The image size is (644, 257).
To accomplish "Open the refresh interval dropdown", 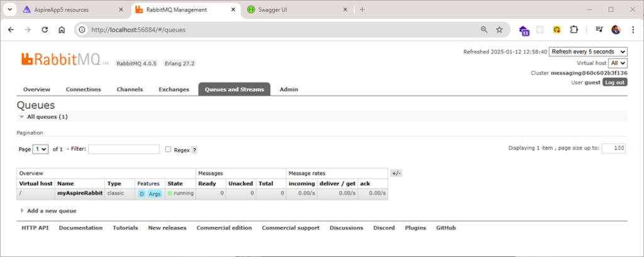I will (587, 52).
